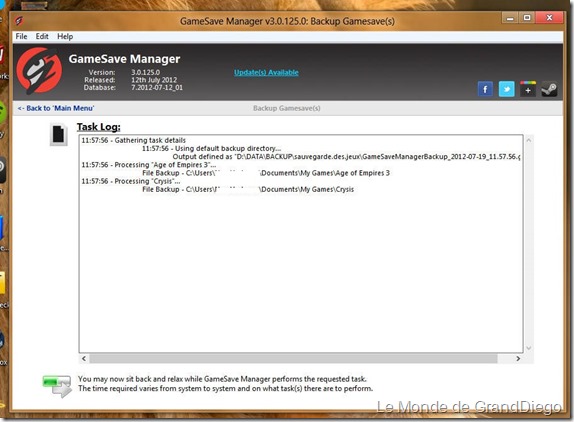
Task: Close the GameSave Manager window
Action: click(x=549, y=18)
